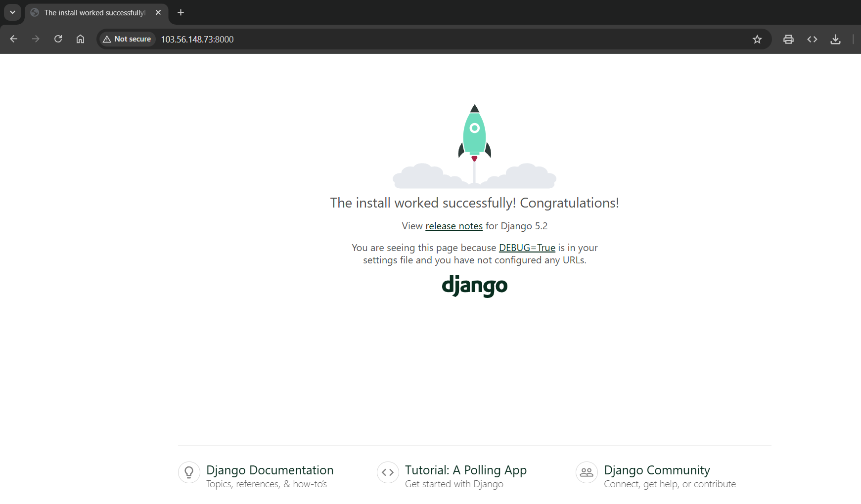861x504 pixels.
Task: Close the current browser tab
Action: point(158,12)
